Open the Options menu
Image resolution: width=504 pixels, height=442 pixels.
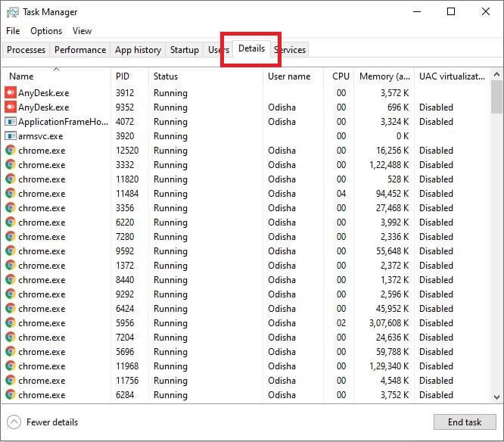[x=46, y=31]
